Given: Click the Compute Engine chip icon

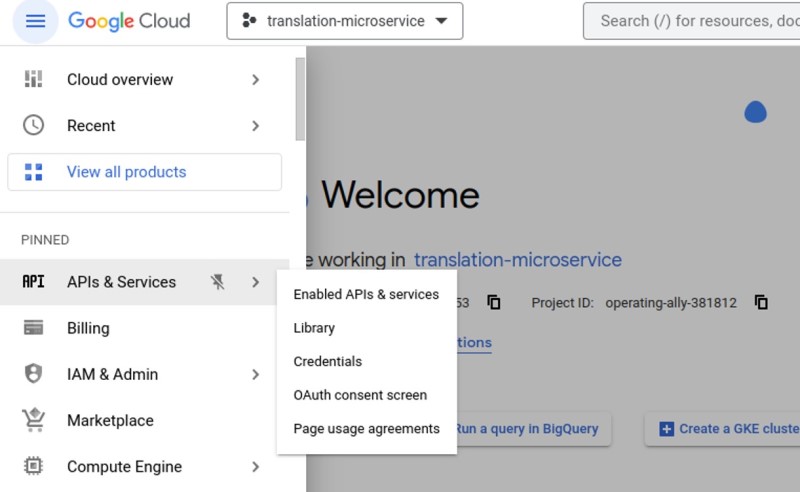Looking at the screenshot, I should click(x=34, y=466).
